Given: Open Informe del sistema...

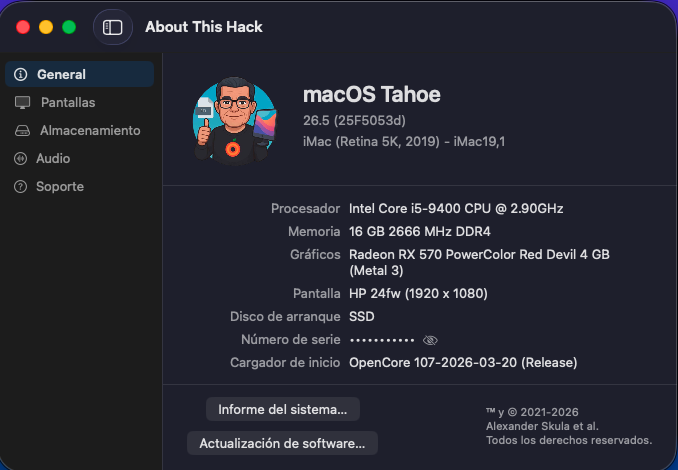Looking at the screenshot, I should pos(283,409).
